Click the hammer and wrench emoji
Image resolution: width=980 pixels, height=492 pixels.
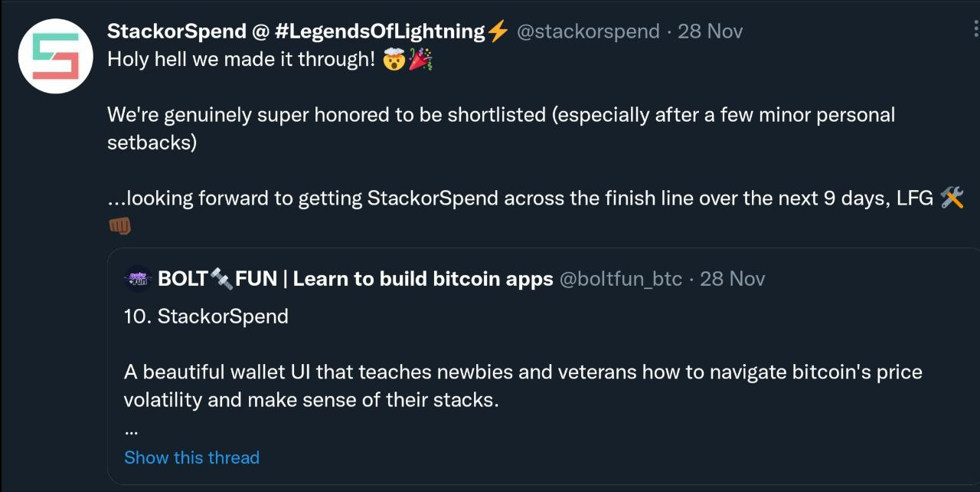pos(951,198)
